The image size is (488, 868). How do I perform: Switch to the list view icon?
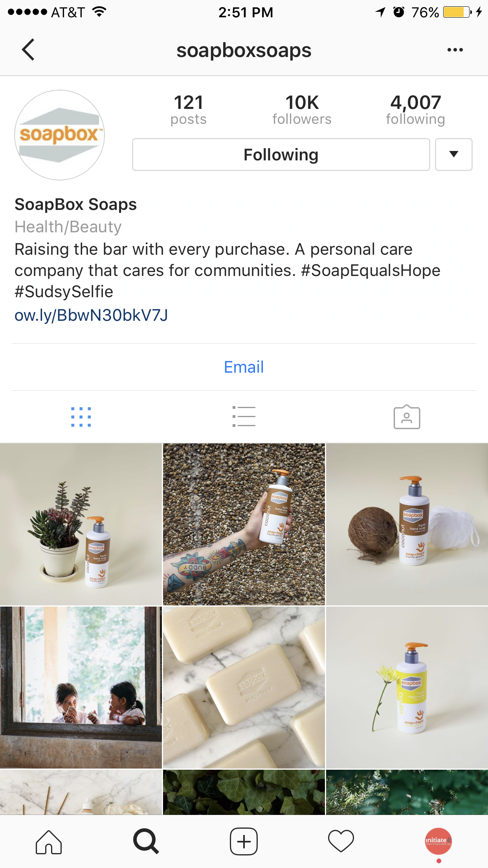244,417
